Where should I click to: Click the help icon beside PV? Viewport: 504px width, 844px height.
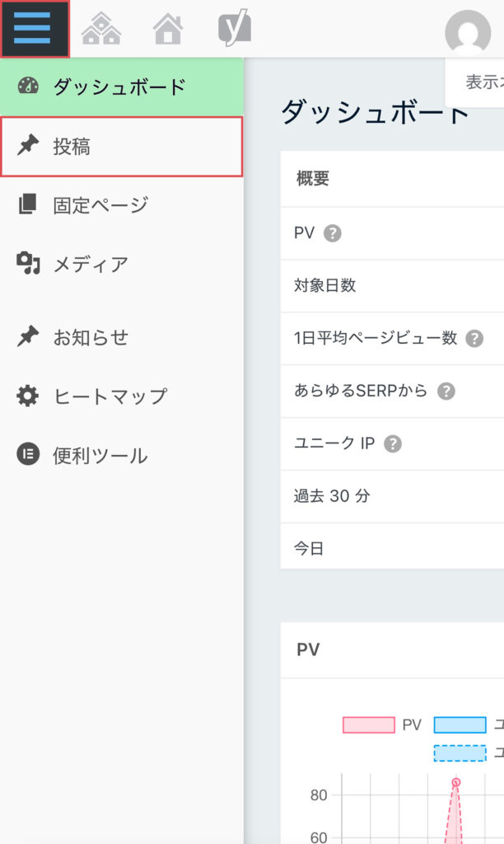point(333,233)
